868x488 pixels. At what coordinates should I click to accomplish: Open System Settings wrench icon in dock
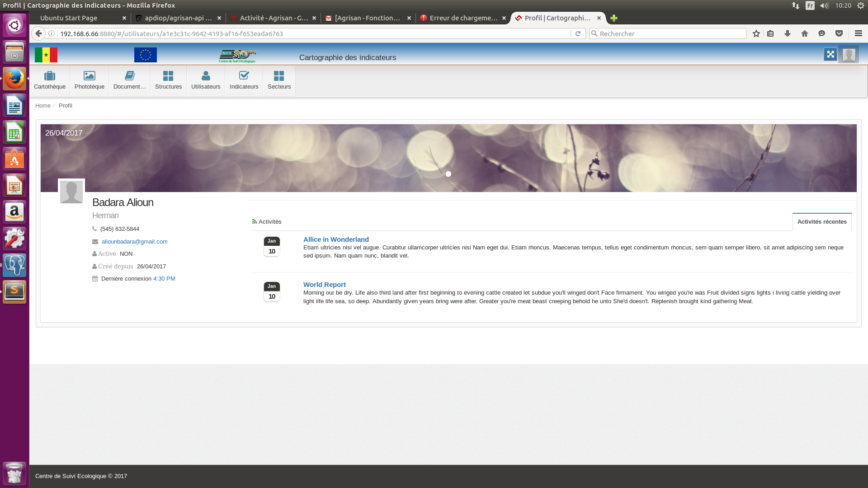pos(14,239)
